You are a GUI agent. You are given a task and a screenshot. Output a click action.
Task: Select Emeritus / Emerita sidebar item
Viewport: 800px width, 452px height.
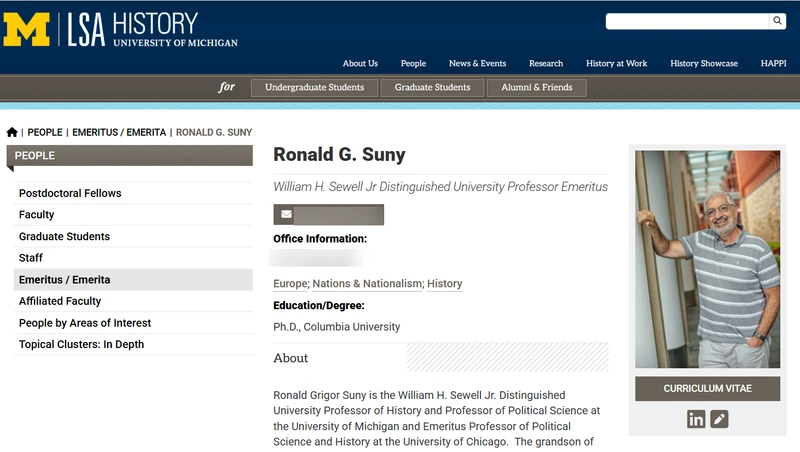[133, 280]
